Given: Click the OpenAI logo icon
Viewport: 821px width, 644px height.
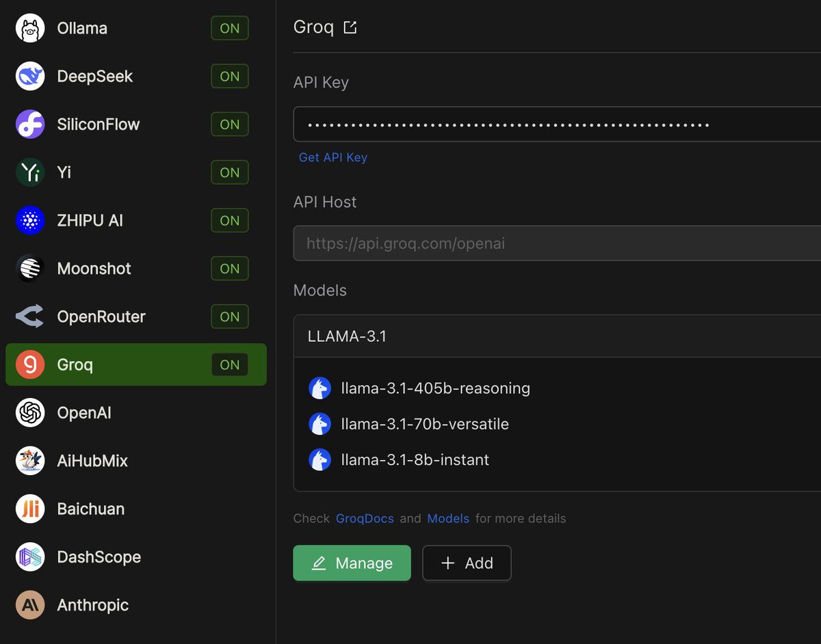Looking at the screenshot, I should point(30,413).
